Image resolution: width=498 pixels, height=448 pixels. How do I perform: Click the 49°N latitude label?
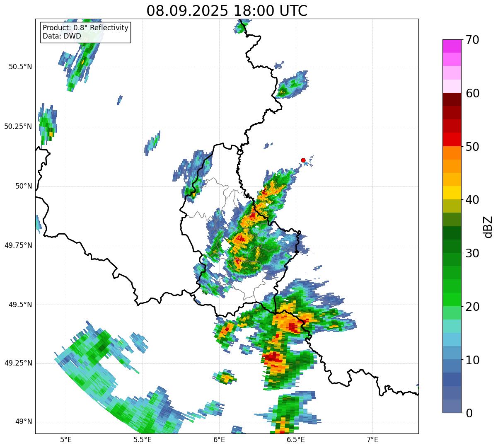(x=24, y=421)
